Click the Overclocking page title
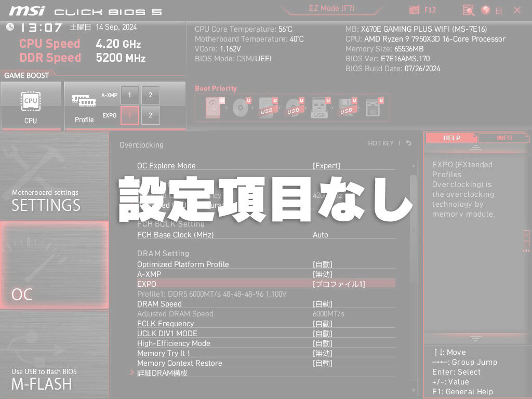This screenshot has height=399, width=532. [x=141, y=145]
